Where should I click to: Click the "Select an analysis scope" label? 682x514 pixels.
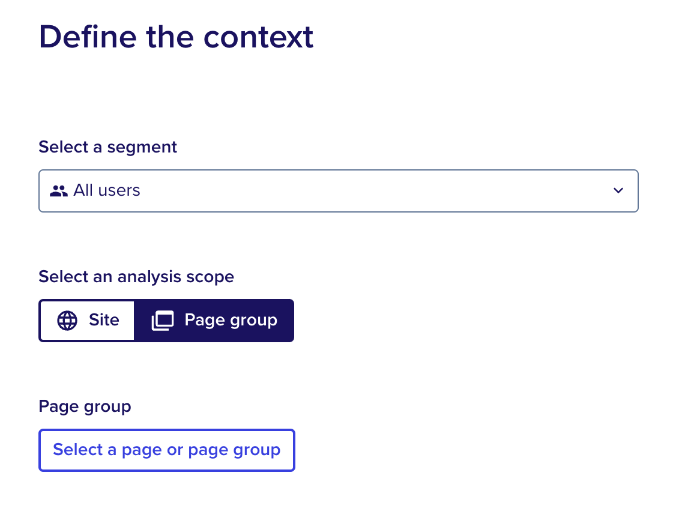[x=136, y=277]
